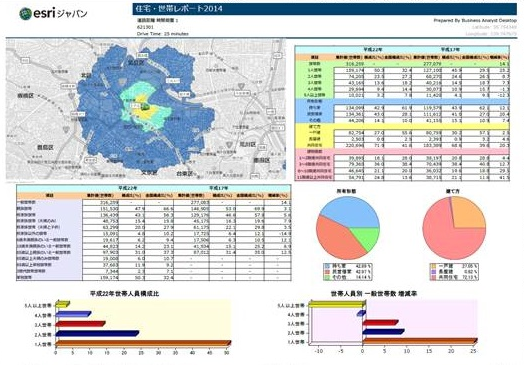The width and height of the screenshot is (524, 365).
Task: Click the Prepared By Business Analyst Desktop text
Action: (475, 21)
